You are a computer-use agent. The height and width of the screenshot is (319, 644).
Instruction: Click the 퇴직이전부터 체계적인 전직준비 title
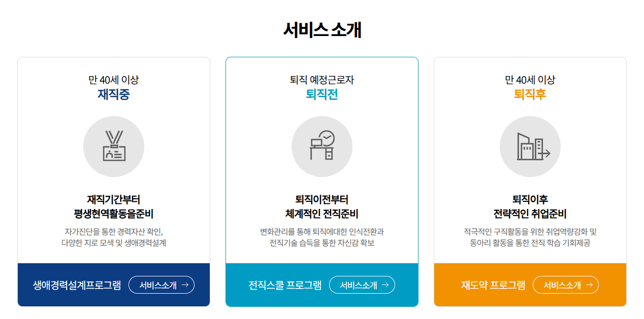pos(322,206)
